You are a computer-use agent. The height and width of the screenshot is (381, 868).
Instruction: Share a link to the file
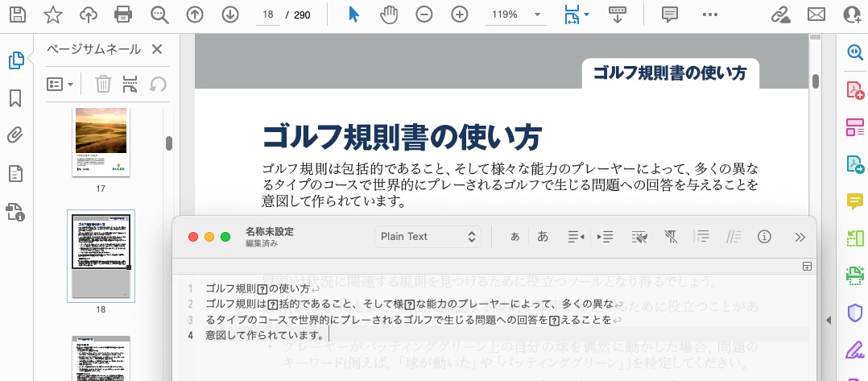(x=781, y=14)
